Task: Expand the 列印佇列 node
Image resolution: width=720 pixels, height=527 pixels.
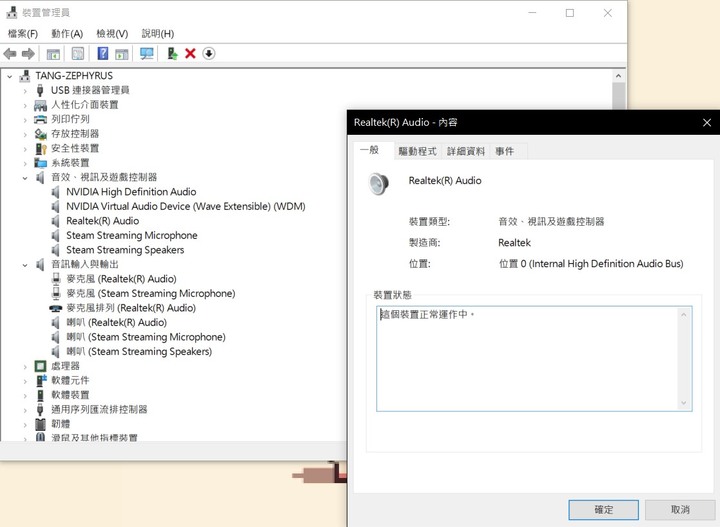Action: 25,120
